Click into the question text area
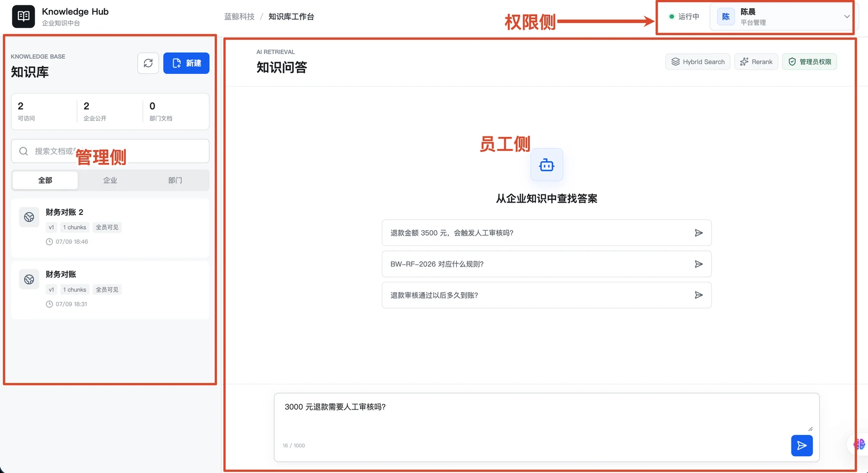868x473 pixels. (546, 415)
